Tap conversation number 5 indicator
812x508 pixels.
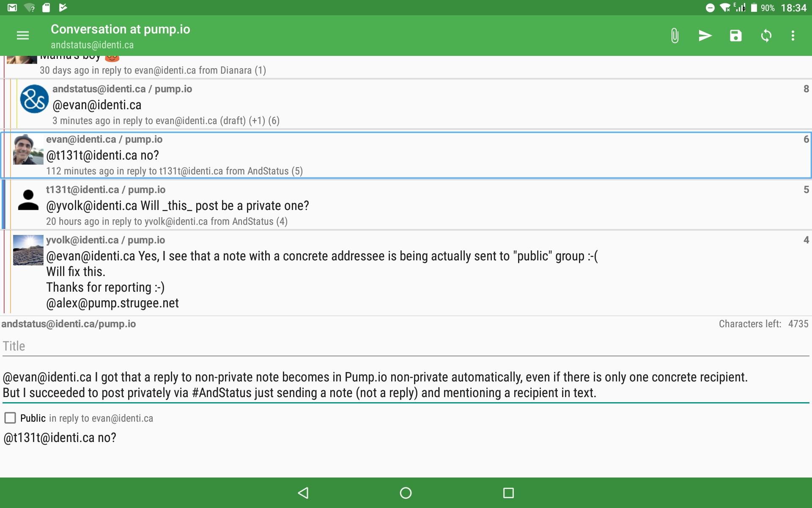pos(806,190)
